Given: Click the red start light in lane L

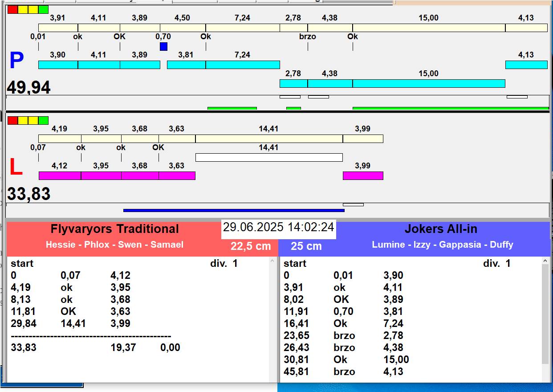Looking at the screenshot, I should [x=13, y=120].
